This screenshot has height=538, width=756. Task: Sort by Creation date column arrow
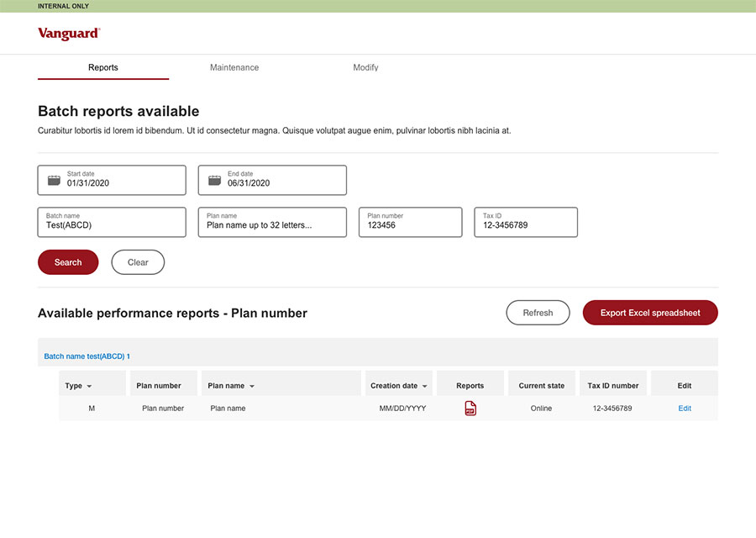pyautogui.click(x=424, y=387)
